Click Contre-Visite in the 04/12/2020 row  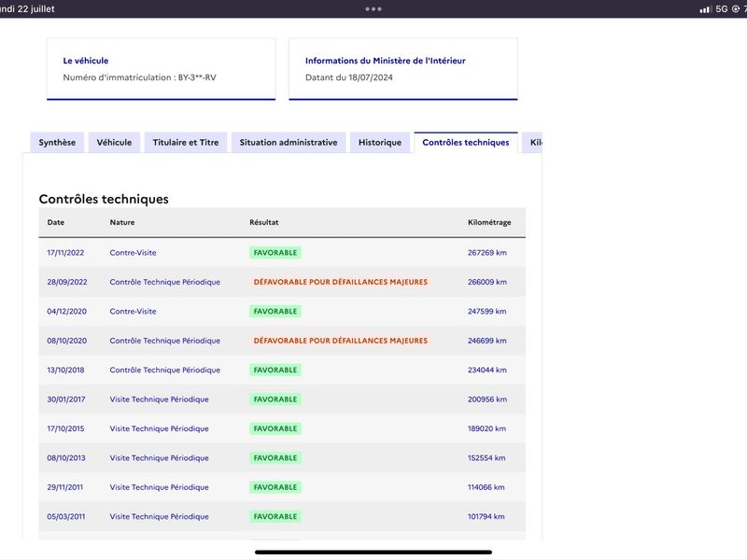pyautogui.click(x=133, y=312)
